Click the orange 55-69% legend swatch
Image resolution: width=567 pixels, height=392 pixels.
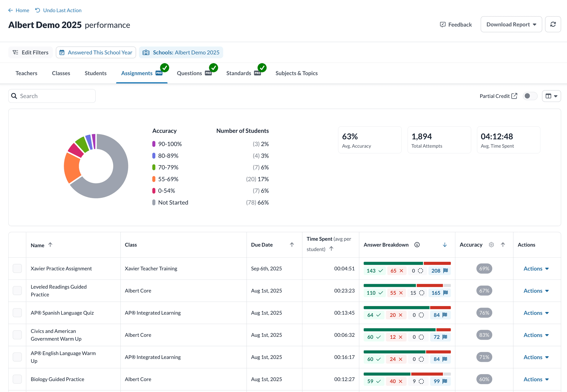pos(154,179)
